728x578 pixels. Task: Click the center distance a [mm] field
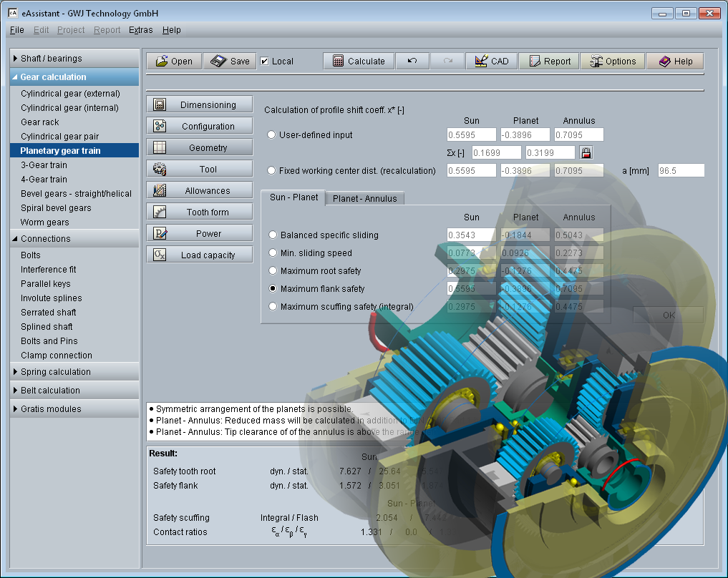(680, 170)
